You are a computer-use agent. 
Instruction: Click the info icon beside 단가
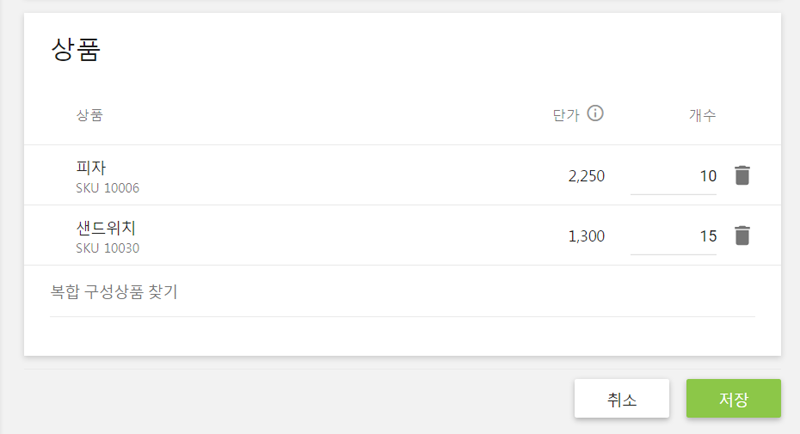click(595, 113)
